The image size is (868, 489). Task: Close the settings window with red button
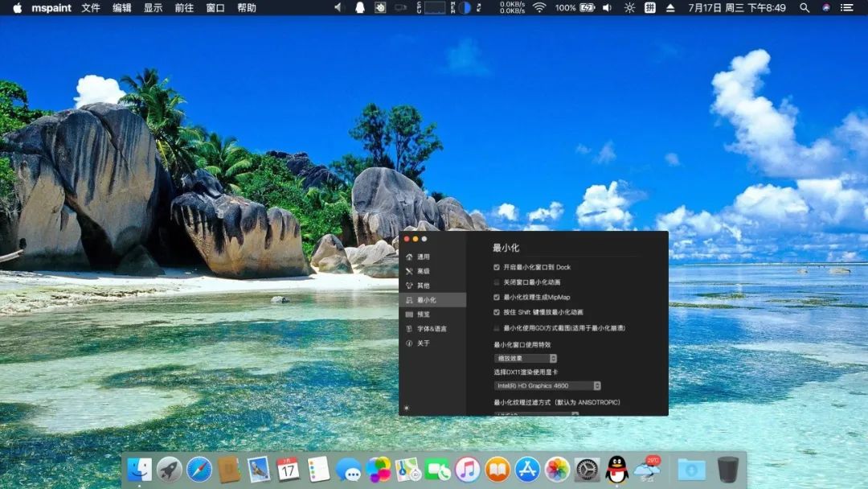click(x=407, y=239)
